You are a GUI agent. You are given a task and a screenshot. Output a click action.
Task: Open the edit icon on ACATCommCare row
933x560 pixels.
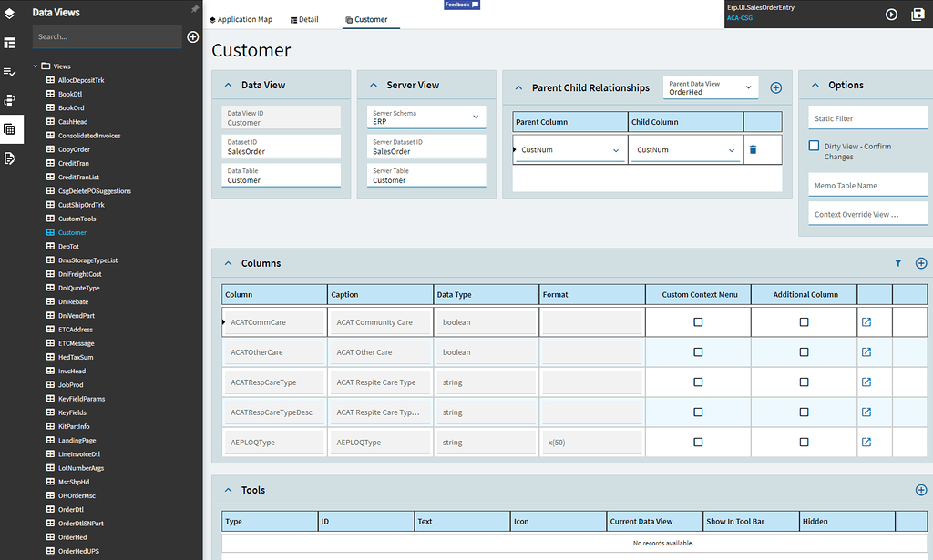[866, 321]
